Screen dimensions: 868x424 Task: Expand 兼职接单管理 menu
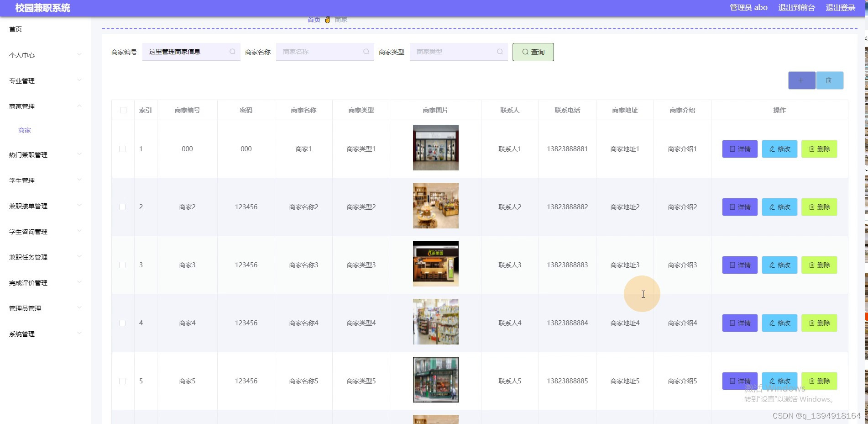[x=46, y=206]
